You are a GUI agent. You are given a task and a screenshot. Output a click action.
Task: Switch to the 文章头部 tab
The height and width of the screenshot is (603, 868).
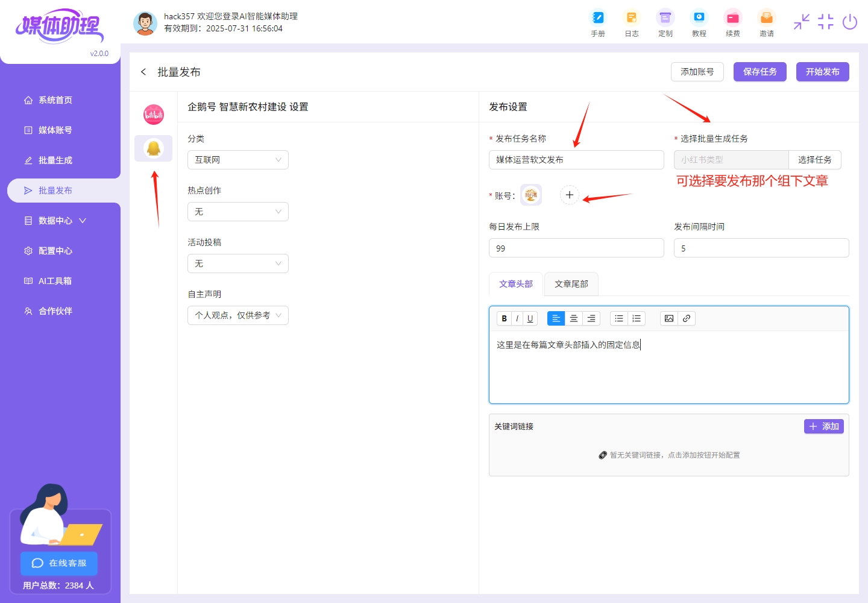click(516, 284)
